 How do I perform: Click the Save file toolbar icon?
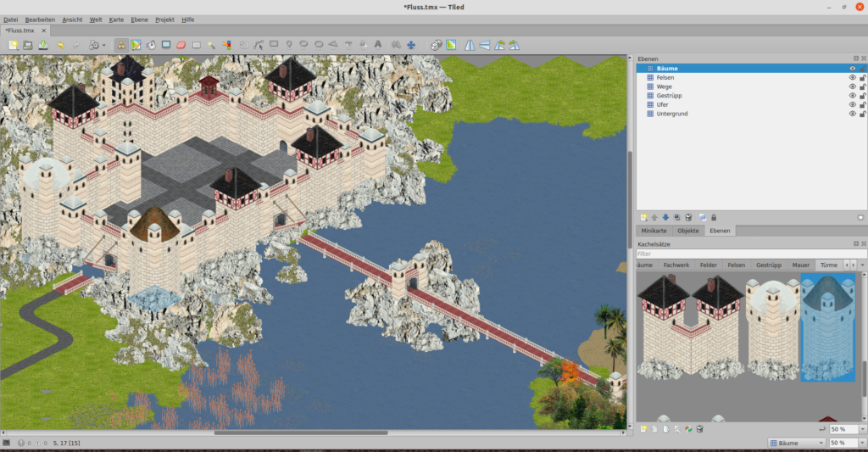coord(43,44)
